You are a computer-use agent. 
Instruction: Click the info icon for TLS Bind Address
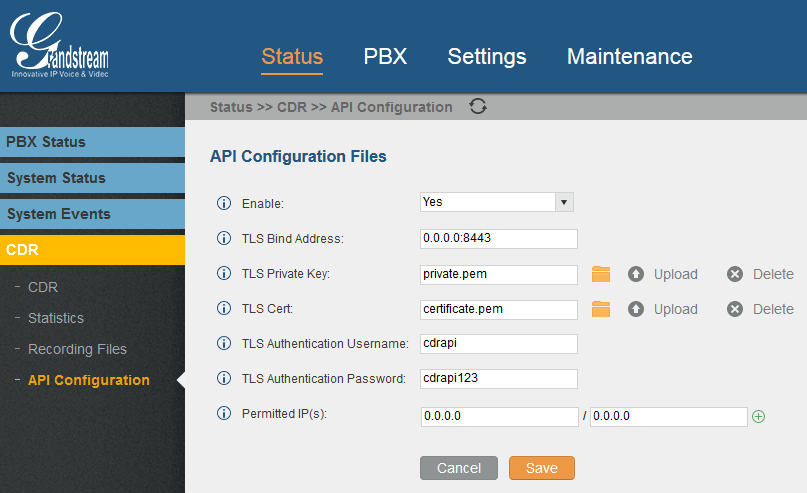[x=224, y=238]
